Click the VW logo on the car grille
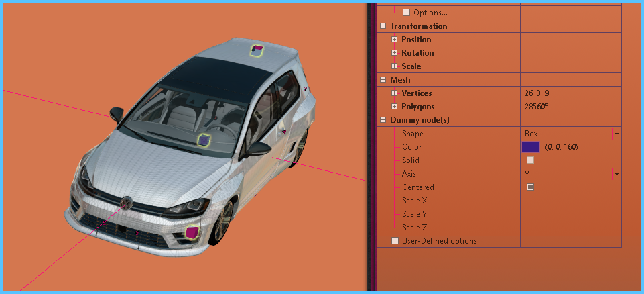 [127, 202]
